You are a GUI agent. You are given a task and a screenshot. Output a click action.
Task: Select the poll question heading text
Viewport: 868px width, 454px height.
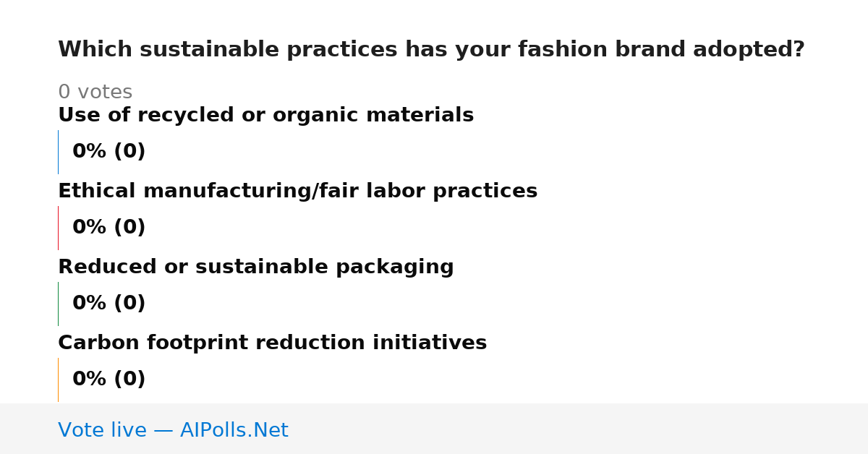click(431, 50)
